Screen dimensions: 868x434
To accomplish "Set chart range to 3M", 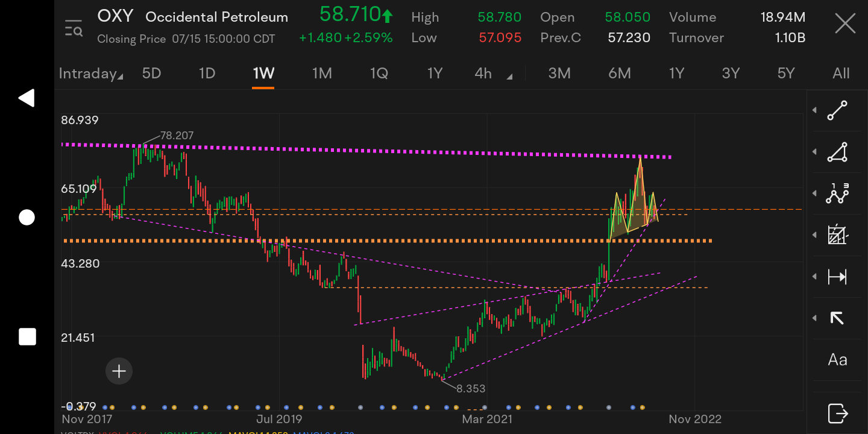I will 559,74.
